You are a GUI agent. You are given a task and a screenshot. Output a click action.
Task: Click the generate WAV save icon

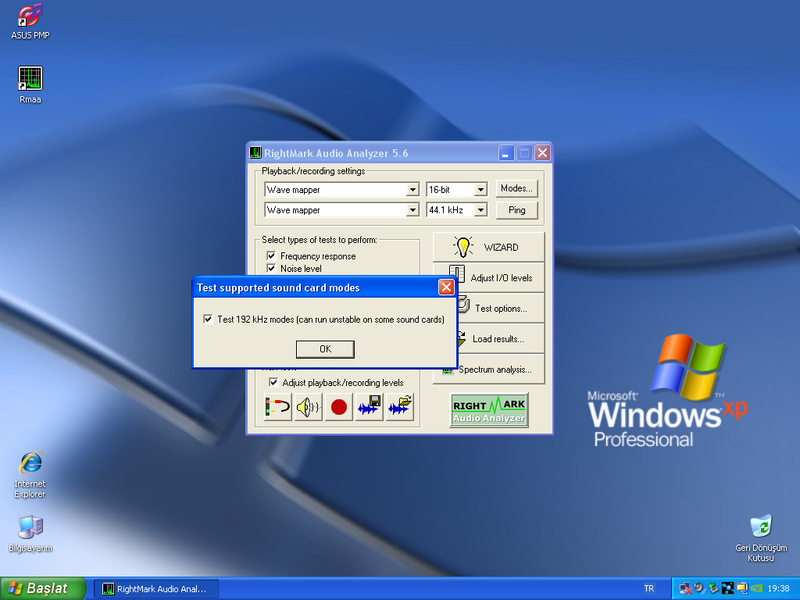pyautogui.click(x=369, y=407)
